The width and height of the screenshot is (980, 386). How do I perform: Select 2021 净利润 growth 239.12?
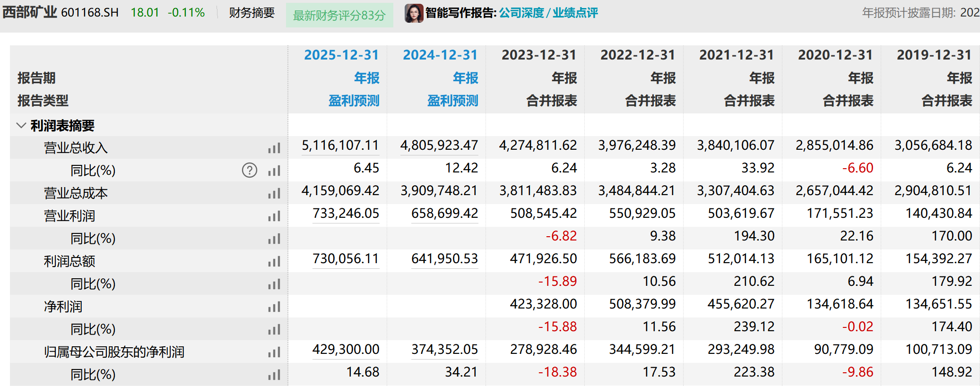coord(754,326)
